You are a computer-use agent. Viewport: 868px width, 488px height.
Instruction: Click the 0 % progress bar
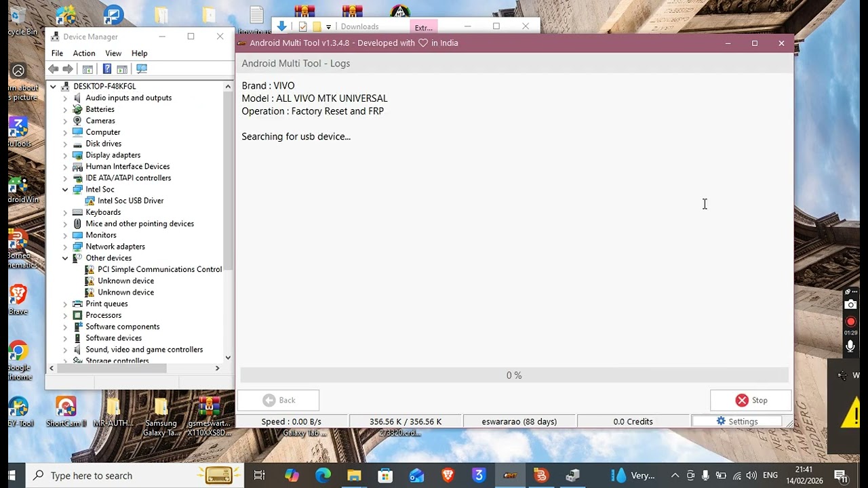point(514,375)
